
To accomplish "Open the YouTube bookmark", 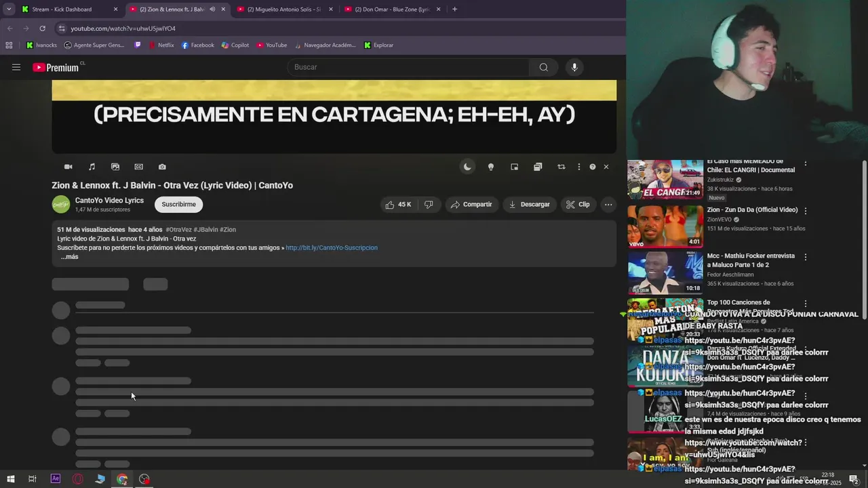I will click(271, 45).
